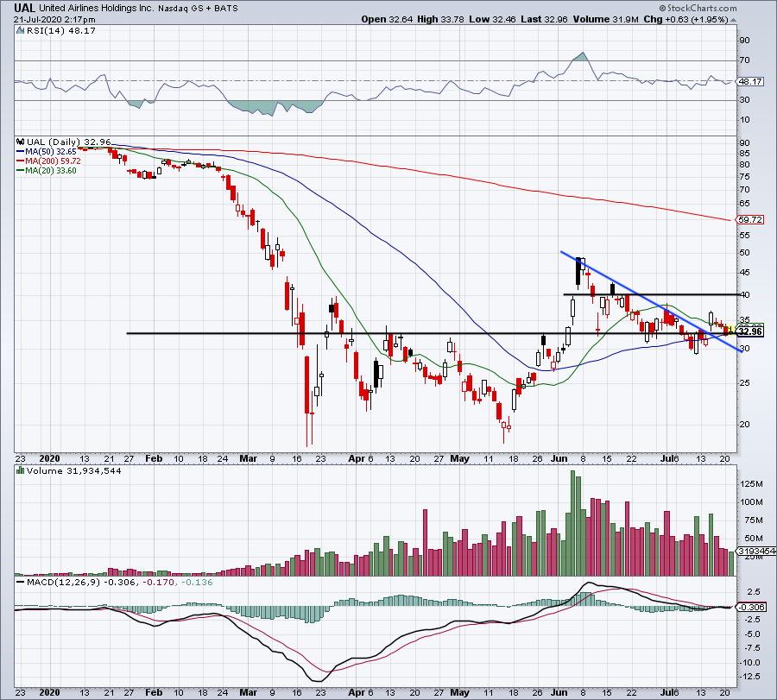Click the green up arrow after Chg +0.63
Screen dimensions: 777x700
point(733,20)
